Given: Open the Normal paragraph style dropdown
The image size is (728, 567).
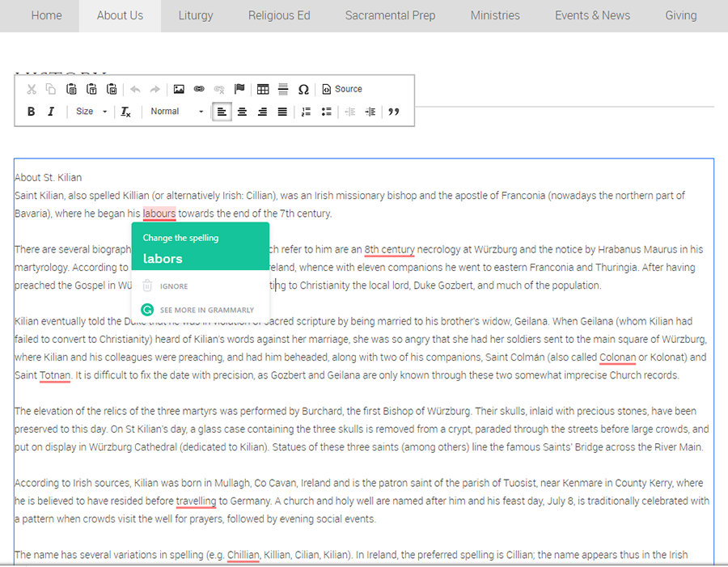Looking at the screenshot, I should click(x=174, y=111).
